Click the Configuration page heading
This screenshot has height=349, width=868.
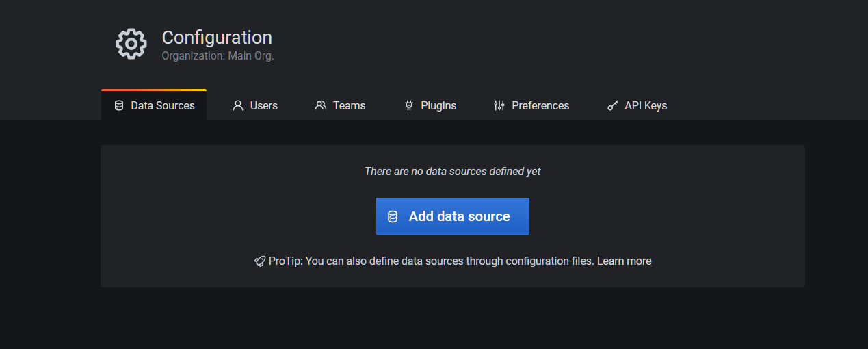click(217, 37)
